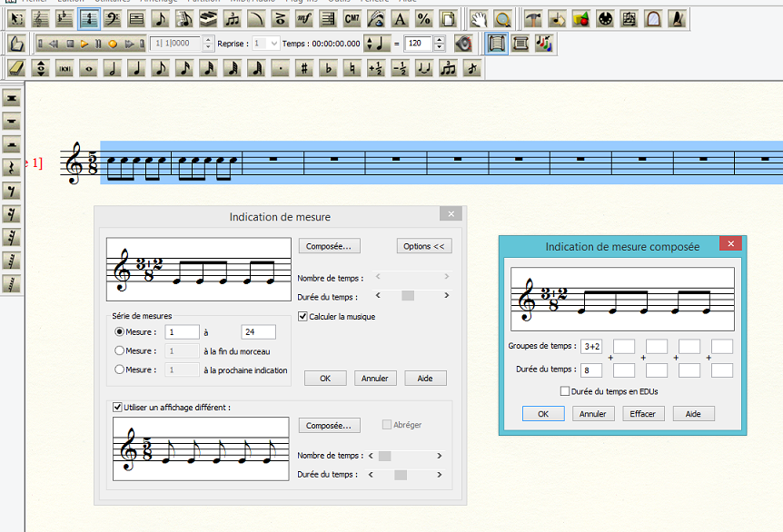The image size is (783, 532).
Task: Collapse dialog with Options << button
Action: [x=423, y=246]
